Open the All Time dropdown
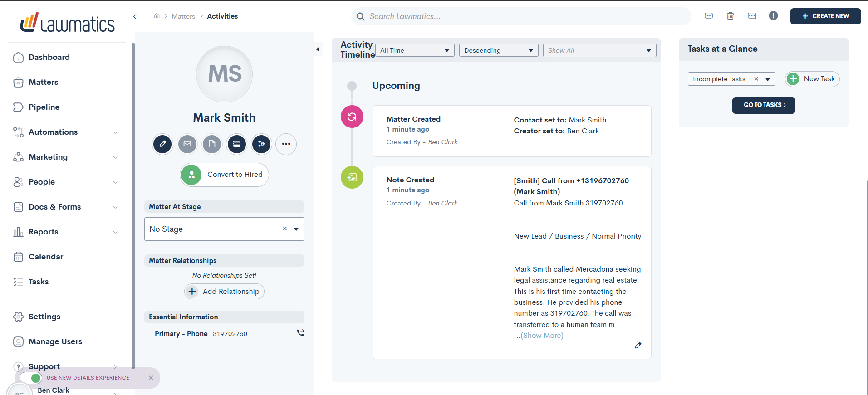The height and width of the screenshot is (395, 868). point(415,50)
